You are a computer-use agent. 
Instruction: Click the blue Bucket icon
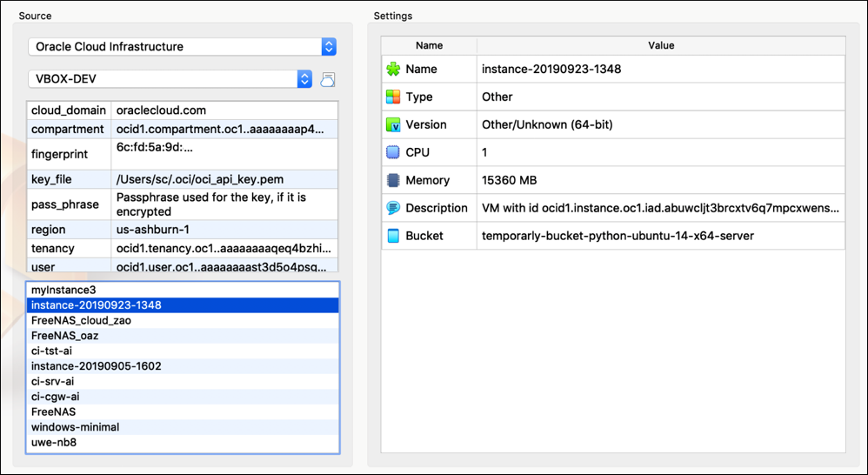click(393, 235)
